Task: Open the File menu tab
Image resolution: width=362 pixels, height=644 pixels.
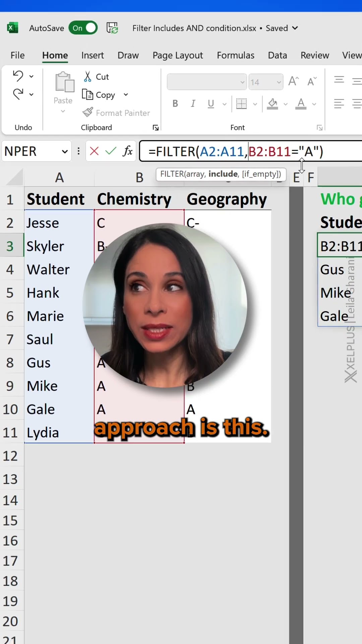Action: [17, 55]
